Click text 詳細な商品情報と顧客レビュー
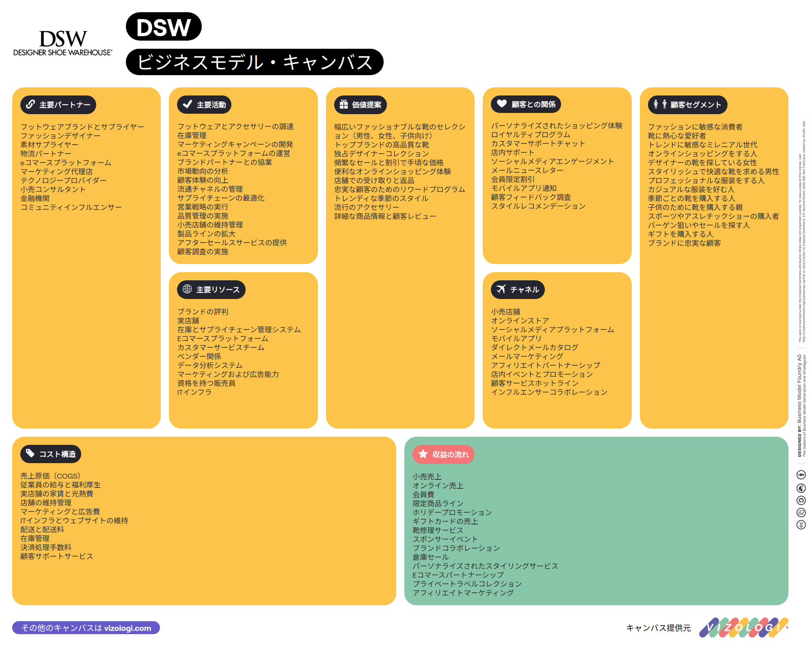The height and width of the screenshot is (650, 812). pos(385,216)
